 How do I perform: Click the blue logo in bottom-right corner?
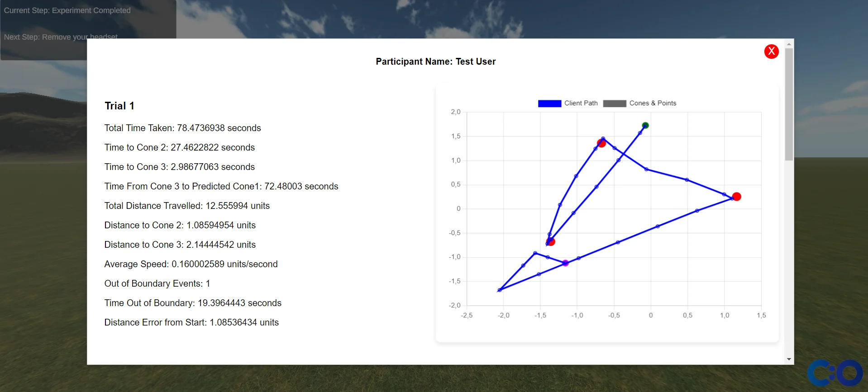(835, 373)
